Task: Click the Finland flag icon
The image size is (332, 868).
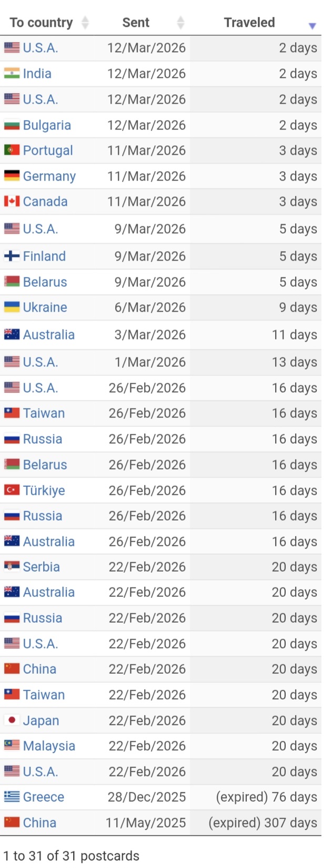Action: pos(12,256)
